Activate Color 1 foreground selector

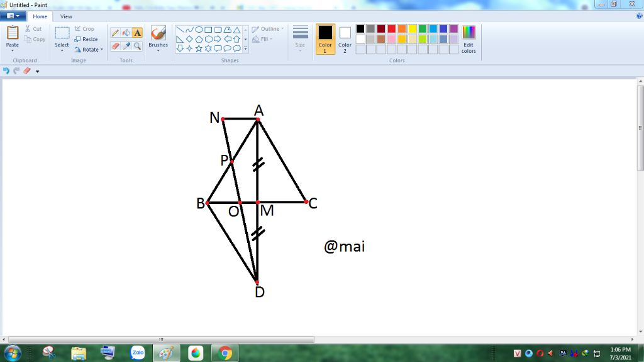pyautogui.click(x=325, y=38)
